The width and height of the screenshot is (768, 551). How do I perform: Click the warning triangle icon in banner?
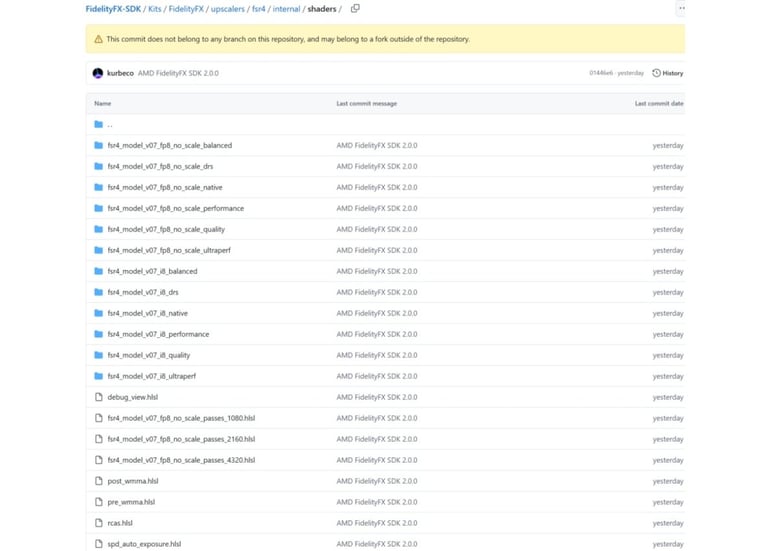pos(98,39)
